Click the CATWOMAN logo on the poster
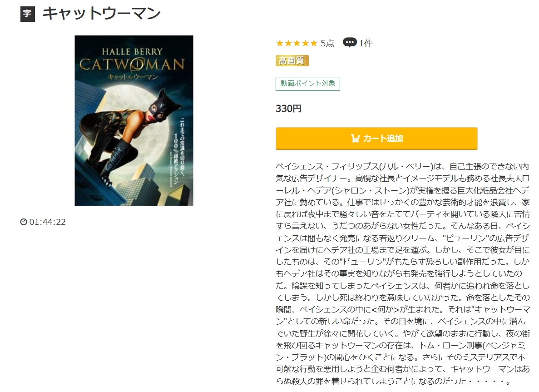The image size is (539, 392). (x=132, y=64)
